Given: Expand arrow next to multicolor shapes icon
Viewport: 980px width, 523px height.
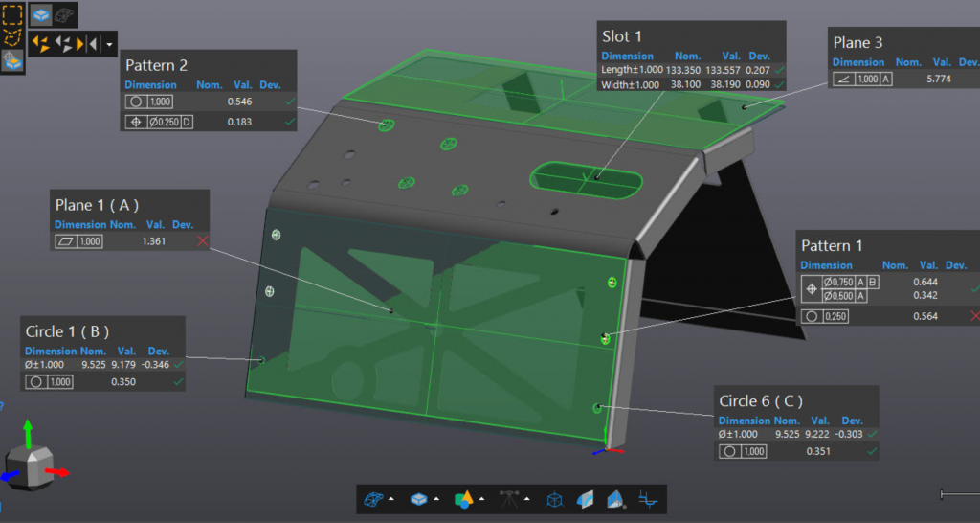Looking at the screenshot, I should 483,500.
